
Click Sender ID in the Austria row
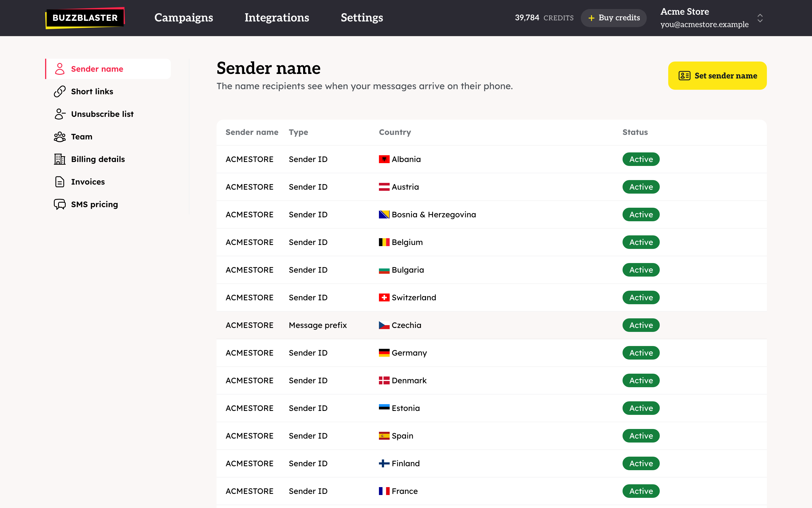(x=308, y=187)
